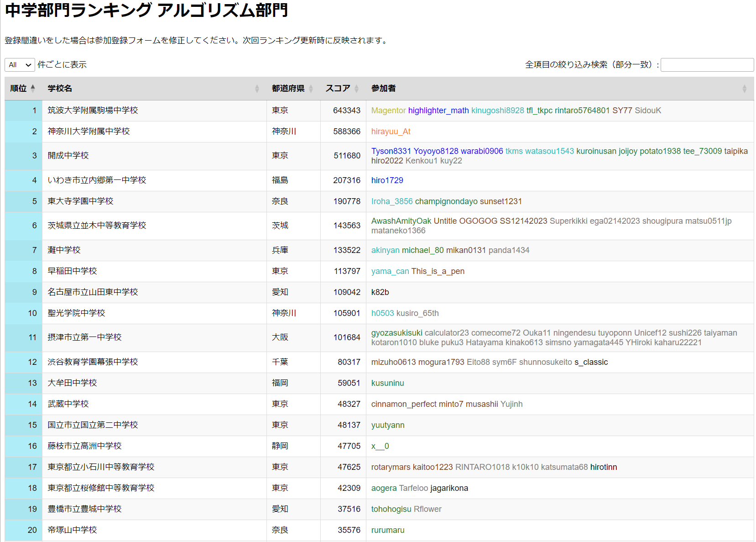The image size is (756, 542).
Task: Open kusuninu user link
Action: pos(388,383)
